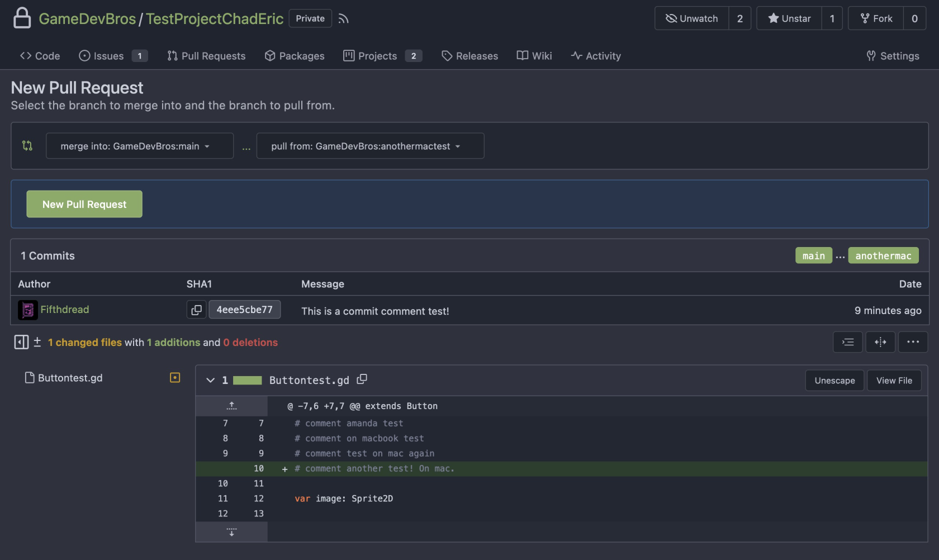939x560 pixels.
Task: Click the plus-minus diff stats icon
Action: [37, 342]
